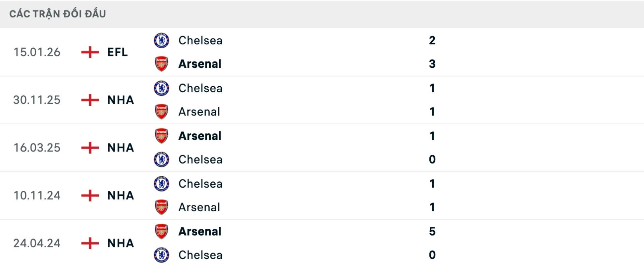Click the Chelsea club crest beside 15.01.26

[x=161, y=40]
